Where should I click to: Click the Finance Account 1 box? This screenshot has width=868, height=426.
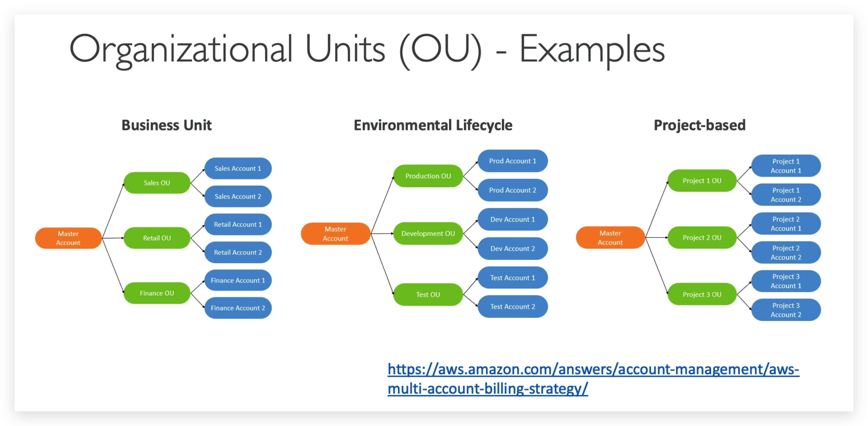tap(238, 280)
